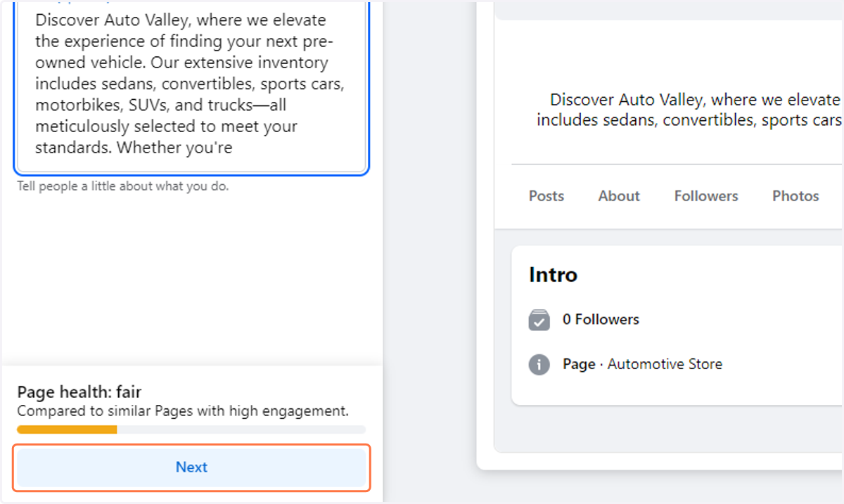This screenshot has width=844, height=504.
Task: Switch to the About tab
Action: 619,196
